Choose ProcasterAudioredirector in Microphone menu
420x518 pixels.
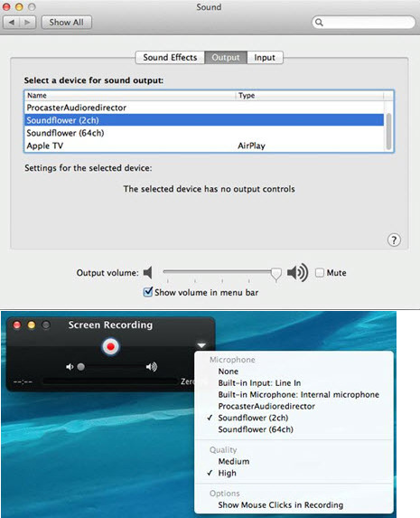pos(294,406)
